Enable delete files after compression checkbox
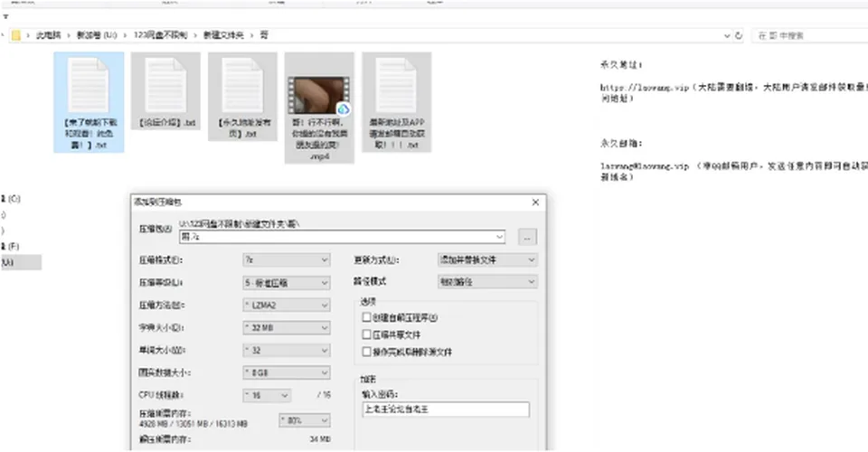 (366, 352)
